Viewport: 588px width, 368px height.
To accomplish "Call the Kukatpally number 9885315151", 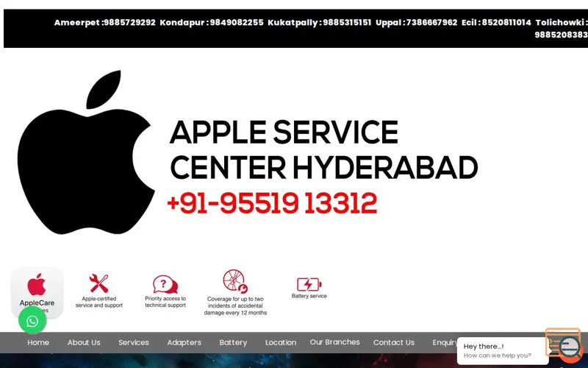I will click(347, 23).
